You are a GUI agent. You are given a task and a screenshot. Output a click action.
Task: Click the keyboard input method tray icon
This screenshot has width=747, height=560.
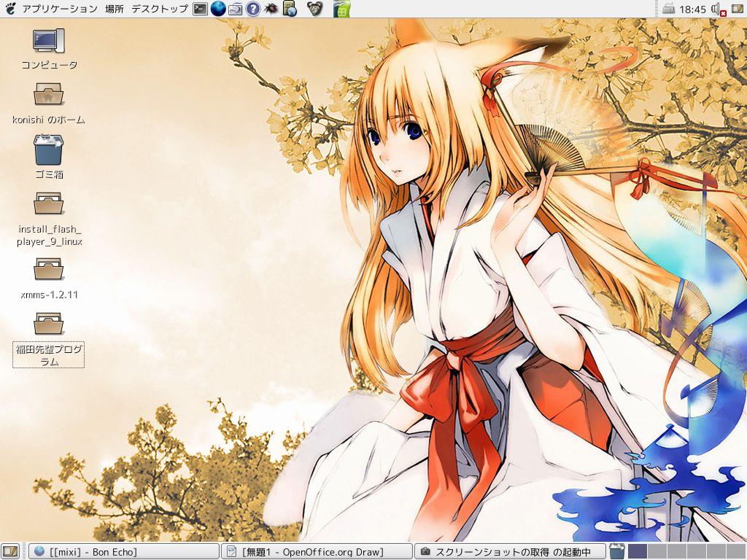[668, 9]
